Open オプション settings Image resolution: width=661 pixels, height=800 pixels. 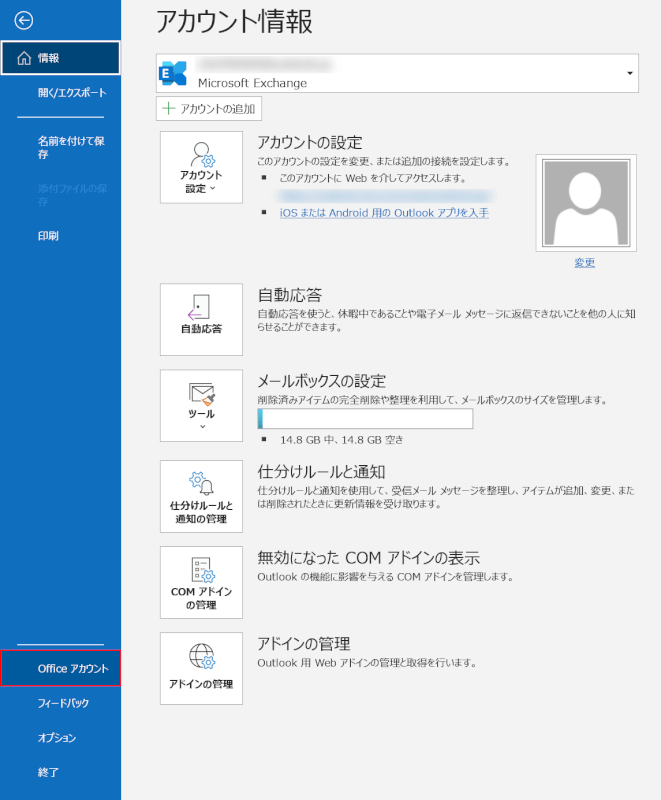(x=57, y=737)
